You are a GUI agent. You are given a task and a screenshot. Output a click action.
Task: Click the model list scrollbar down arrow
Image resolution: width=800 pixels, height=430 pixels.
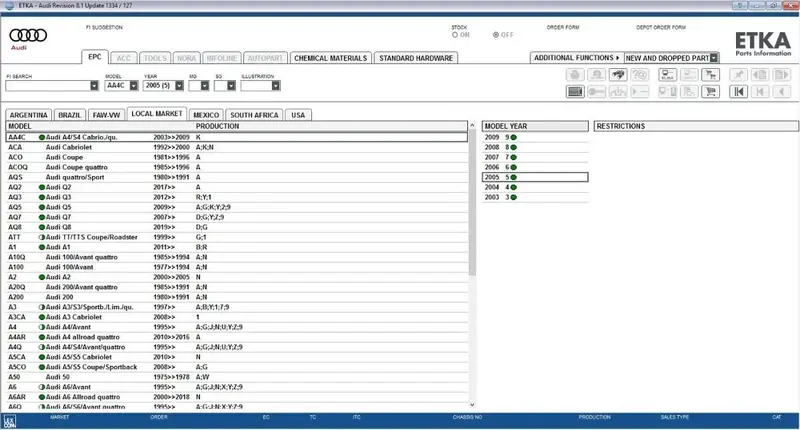point(472,405)
